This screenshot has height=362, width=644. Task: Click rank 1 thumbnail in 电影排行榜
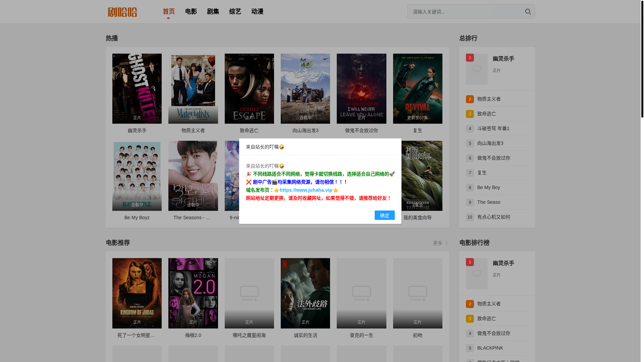click(x=477, y=274)
